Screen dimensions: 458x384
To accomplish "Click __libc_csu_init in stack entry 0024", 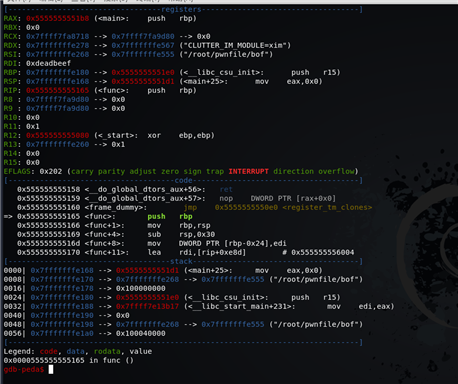I will click(x=226, y=297).
